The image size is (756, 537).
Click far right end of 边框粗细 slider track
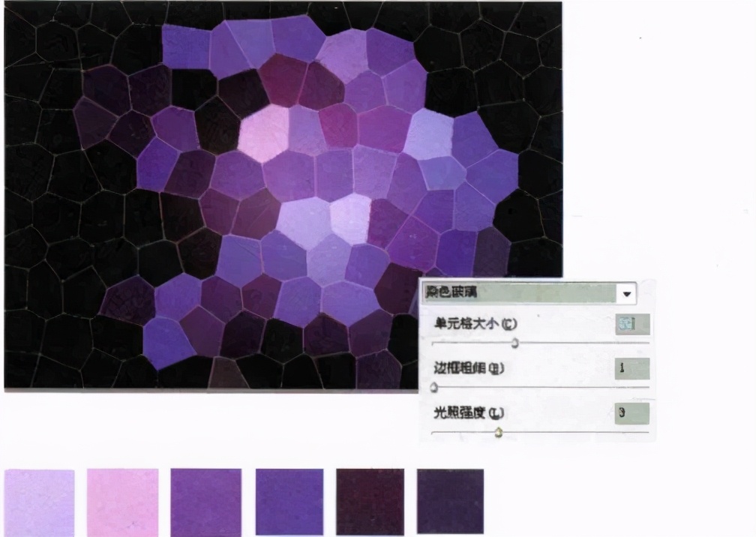(x=646, y=388)
